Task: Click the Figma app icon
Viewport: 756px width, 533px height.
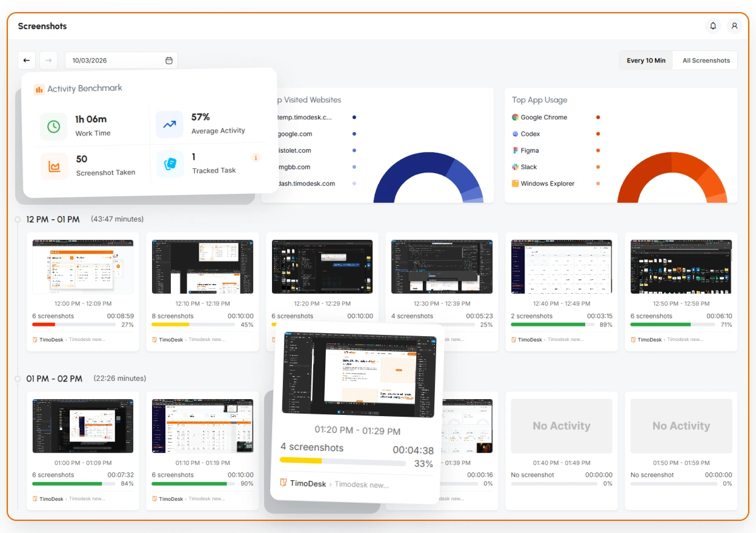Action: tap(516, 150)
